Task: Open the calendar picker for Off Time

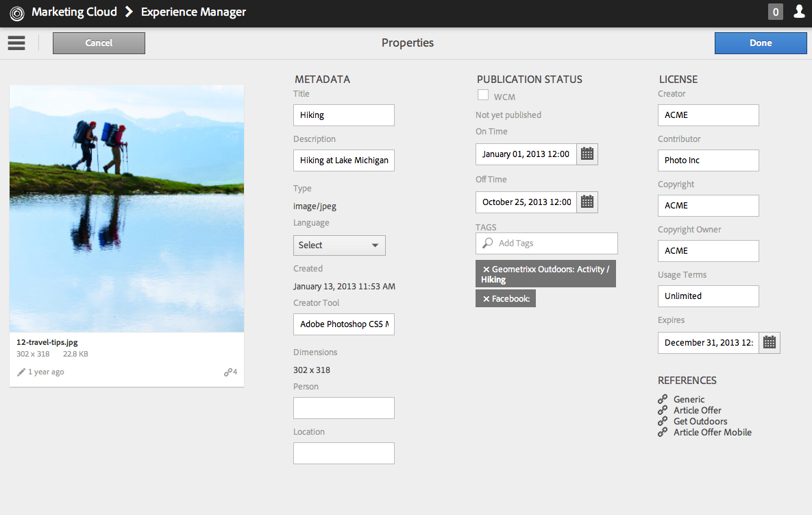Action: (x=587, y=202)
